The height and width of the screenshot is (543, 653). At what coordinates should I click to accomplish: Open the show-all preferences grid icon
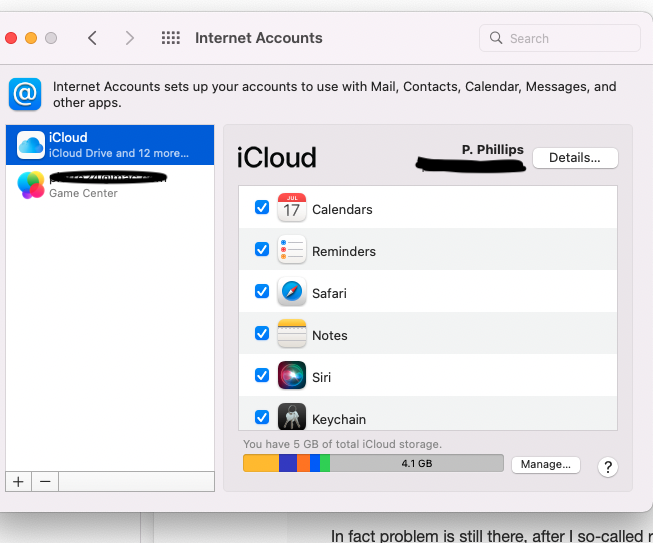tap(171, 38)
